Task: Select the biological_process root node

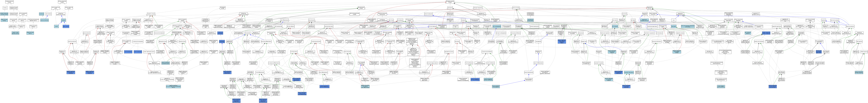Action: tap(450, 2)
